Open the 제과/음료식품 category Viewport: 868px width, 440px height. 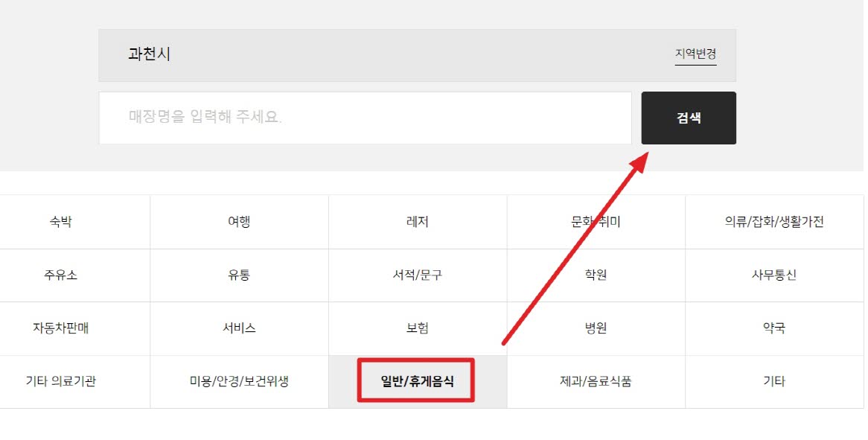[596, 381]
